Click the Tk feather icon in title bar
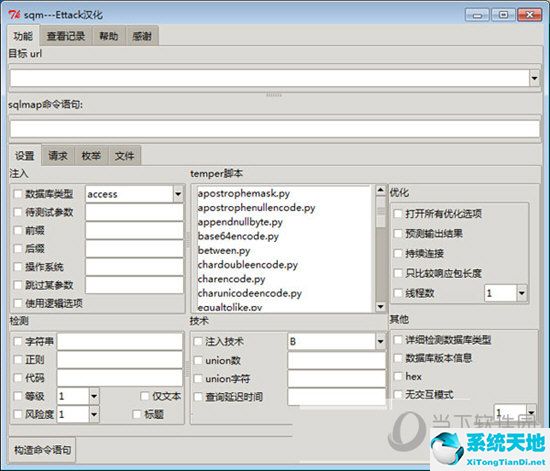The image size is (550, 471). [x=14, y=15]
